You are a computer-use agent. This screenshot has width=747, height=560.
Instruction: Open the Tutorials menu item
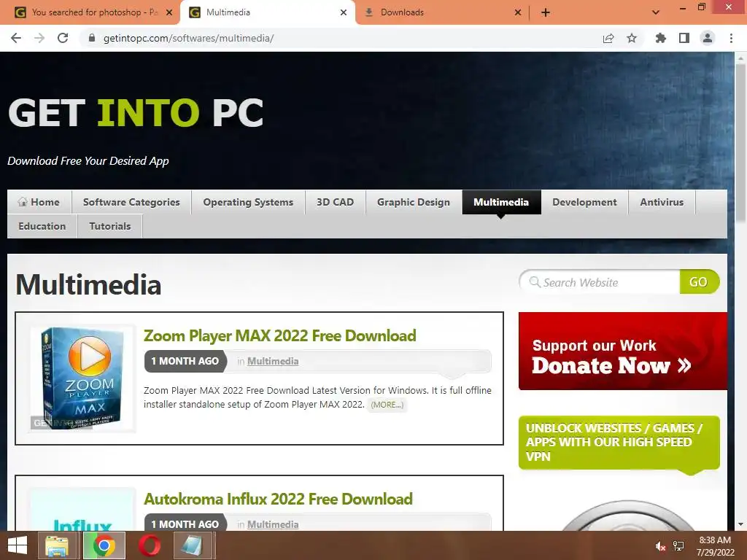tap(110, 226)
